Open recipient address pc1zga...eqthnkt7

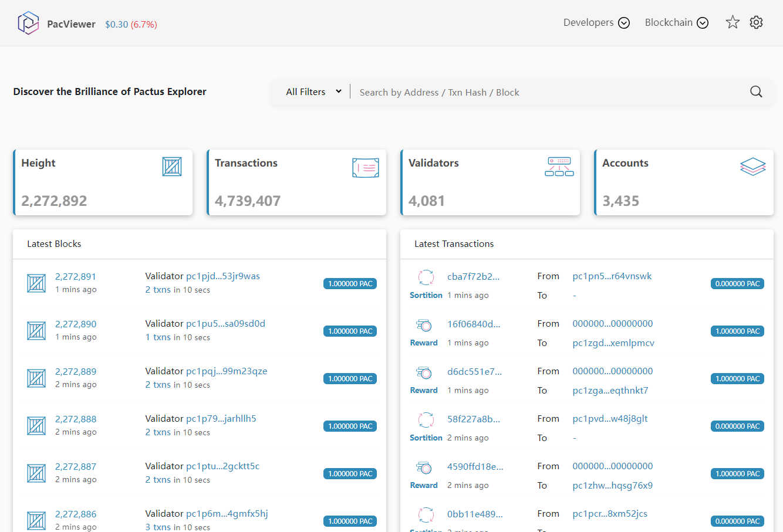click(610, 390)
